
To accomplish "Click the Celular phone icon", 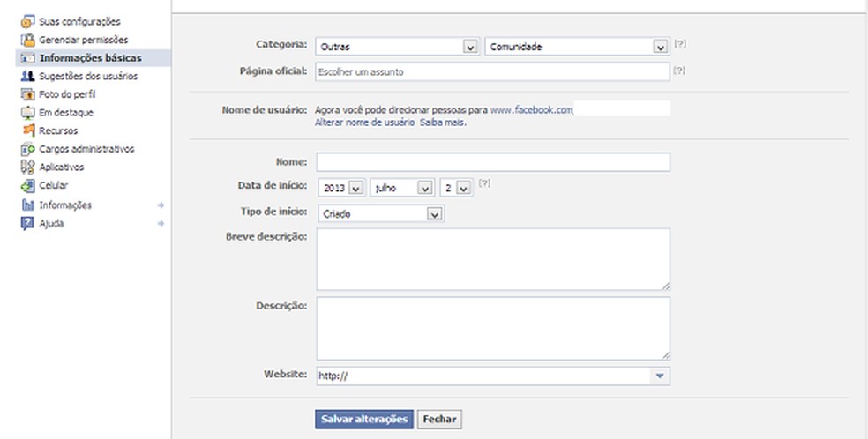I will click(27, 186).
